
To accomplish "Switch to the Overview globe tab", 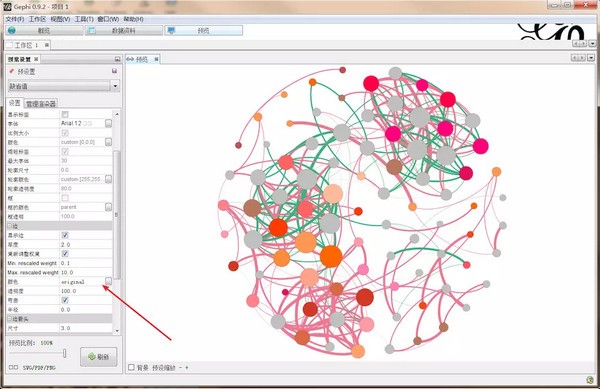I will coord(44,31).
